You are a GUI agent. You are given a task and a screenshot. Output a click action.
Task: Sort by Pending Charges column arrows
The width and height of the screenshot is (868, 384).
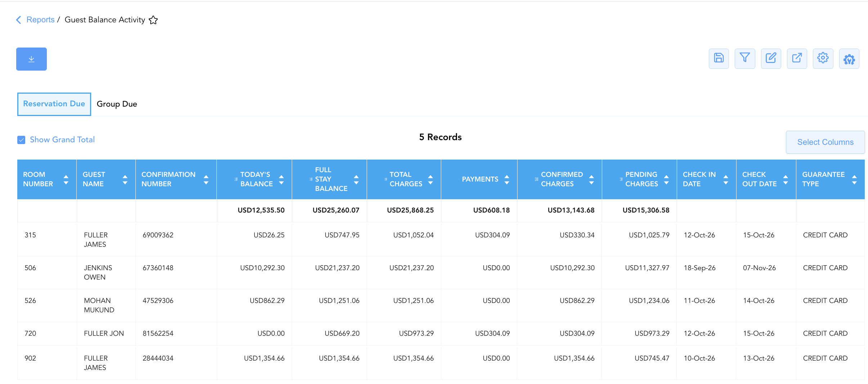tap(666, 179)
